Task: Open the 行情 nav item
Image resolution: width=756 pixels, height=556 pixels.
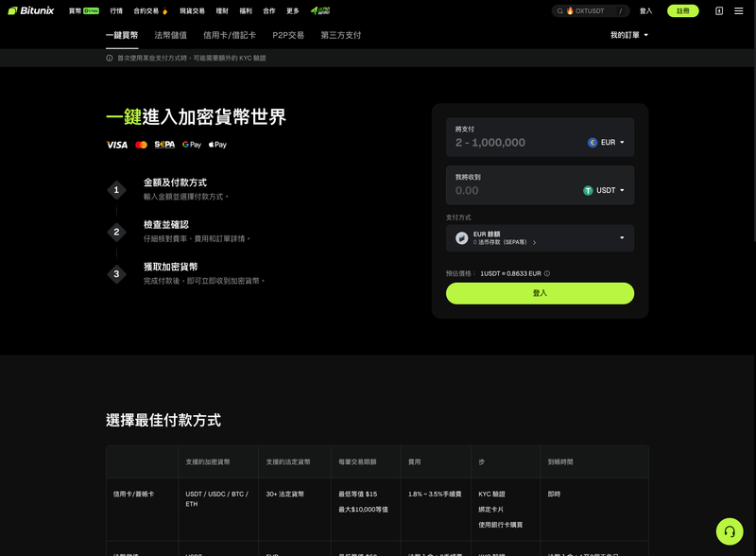Action: point(116,10)
